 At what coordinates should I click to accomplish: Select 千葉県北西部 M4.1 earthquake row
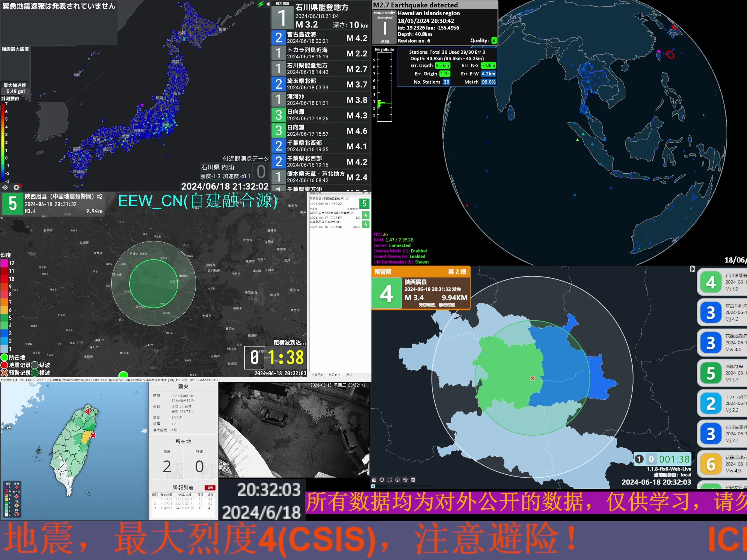click(x=321, y=146)
